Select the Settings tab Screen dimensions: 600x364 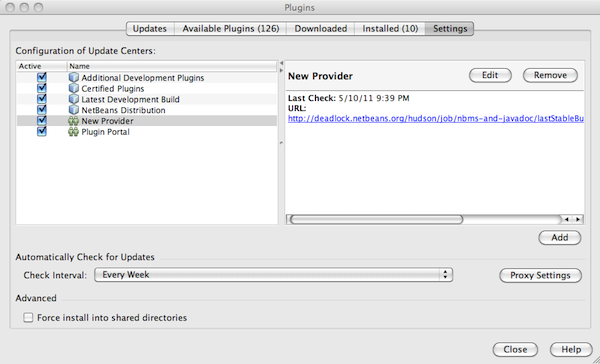click(x=450, y=29)
